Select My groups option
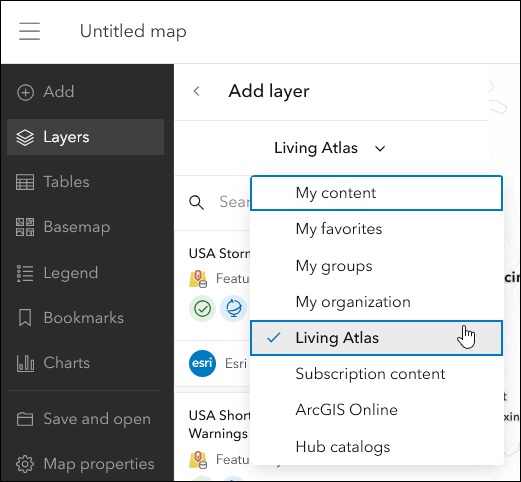Viewport: 521px width, 482px height. (376, 266)
